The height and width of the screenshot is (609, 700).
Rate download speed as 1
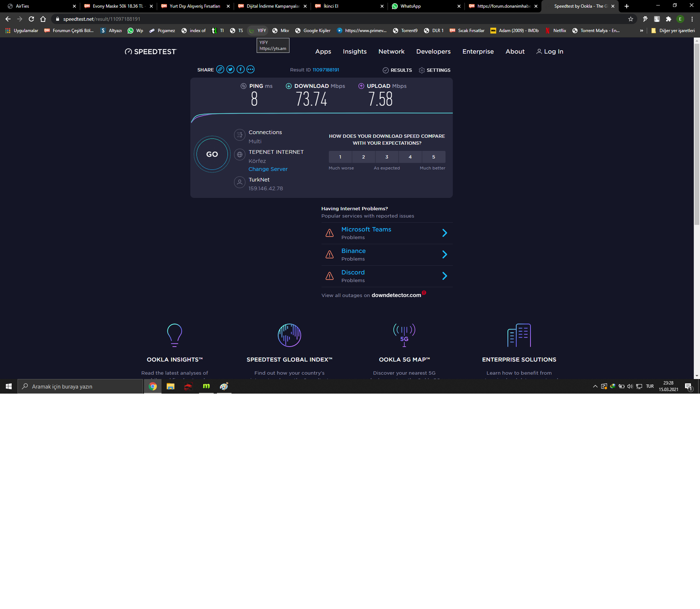(x=340, y=157)
